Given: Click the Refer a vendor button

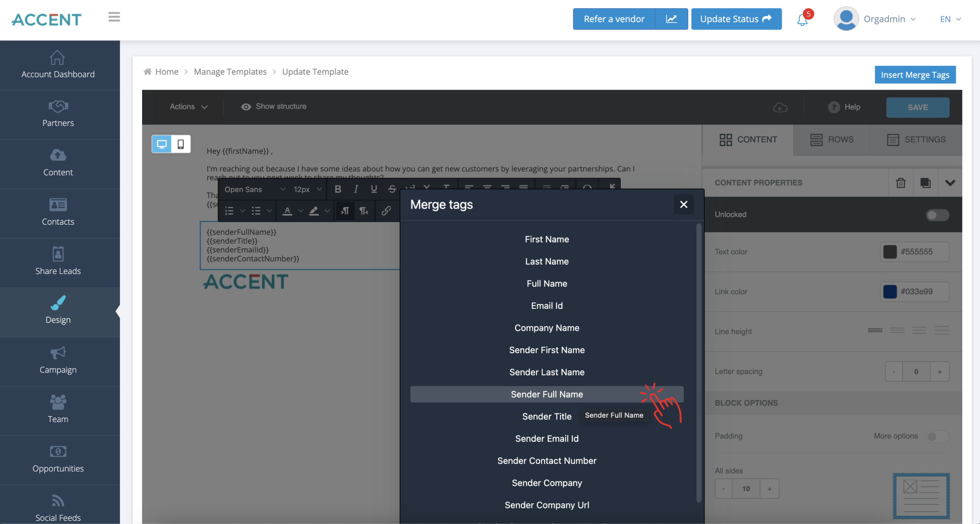Looking at the screenshot, I should pos(614,19).
